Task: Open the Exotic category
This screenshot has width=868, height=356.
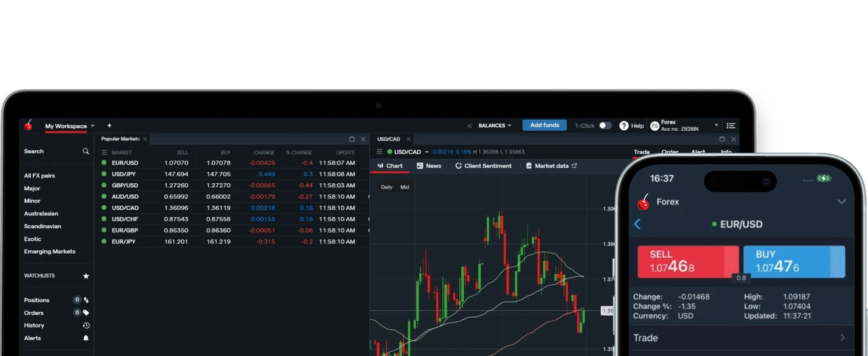Action: click(x=32, y=239)
